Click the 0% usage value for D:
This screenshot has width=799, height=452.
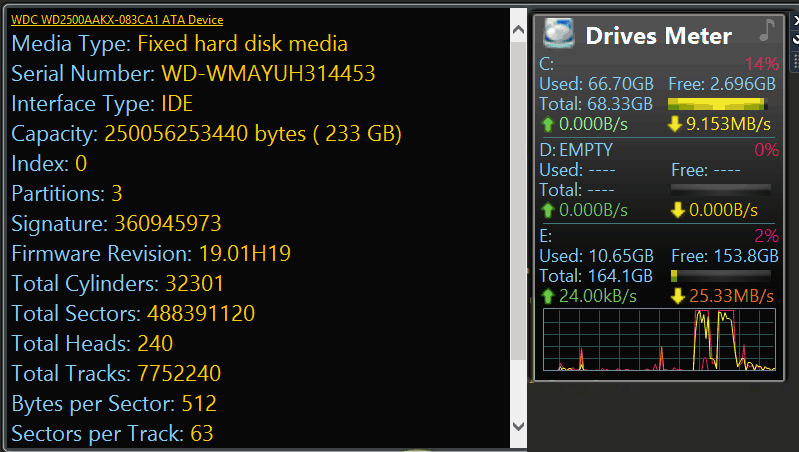(766, 150)
